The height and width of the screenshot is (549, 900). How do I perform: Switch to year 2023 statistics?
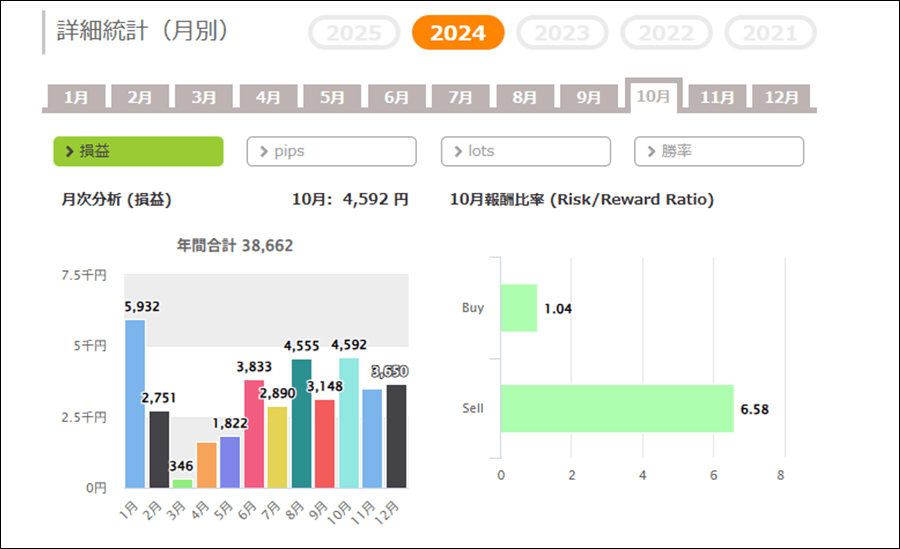[x=562, y=33]
